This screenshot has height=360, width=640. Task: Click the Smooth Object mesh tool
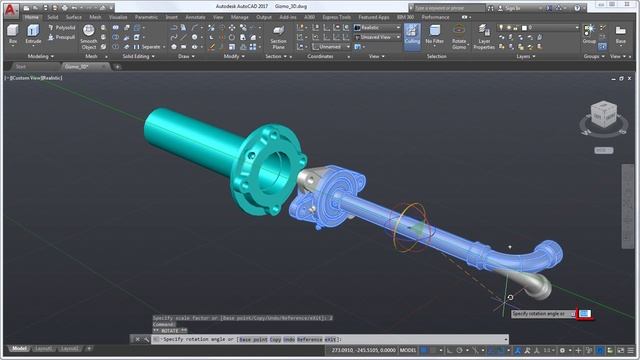click(x=89, y=37)
